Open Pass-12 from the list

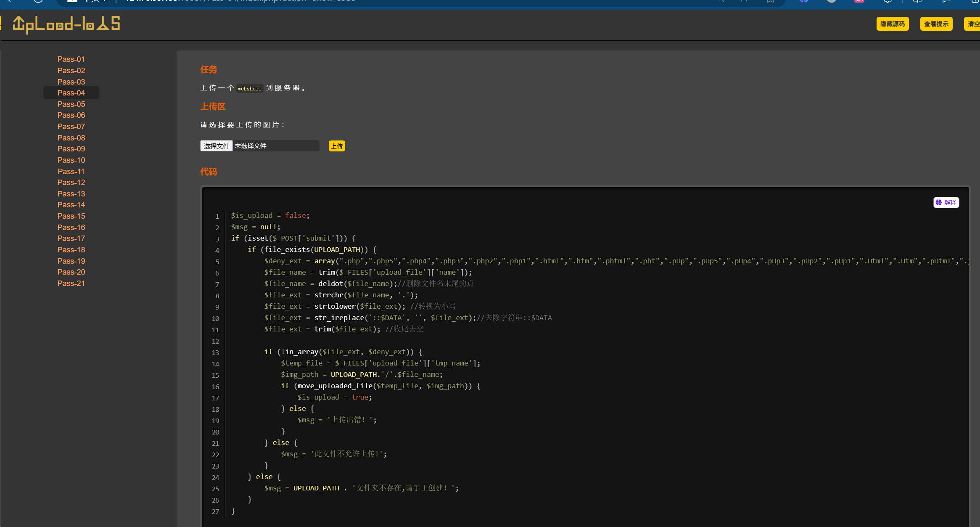click(71, 183)
